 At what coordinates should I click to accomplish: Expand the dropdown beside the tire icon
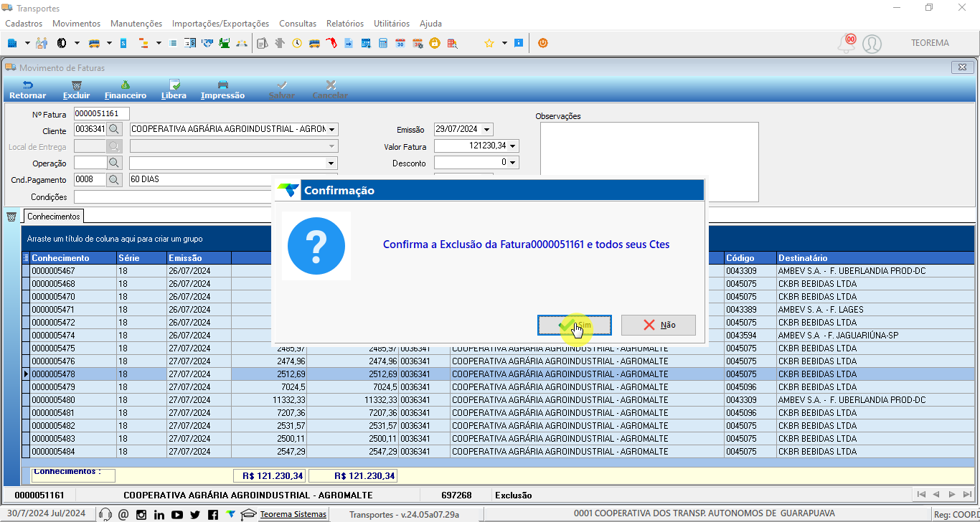(x=77, y=43)
